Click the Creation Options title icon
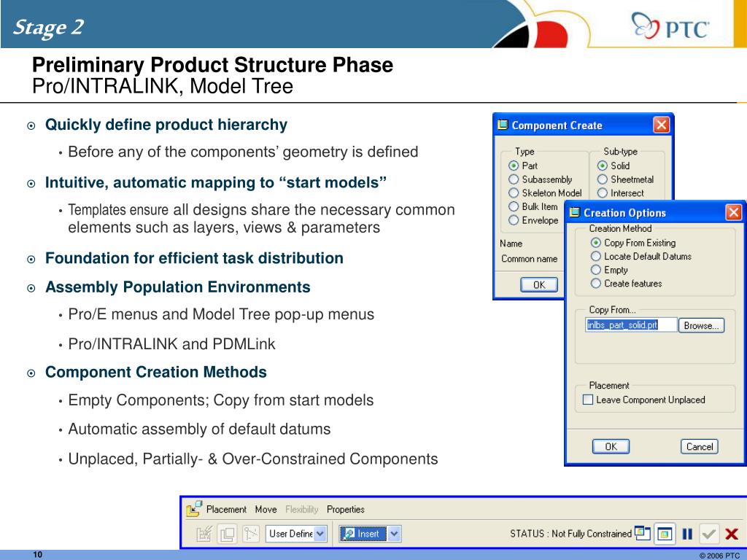Viewport: 747px width, 560px height. [575, 212]
